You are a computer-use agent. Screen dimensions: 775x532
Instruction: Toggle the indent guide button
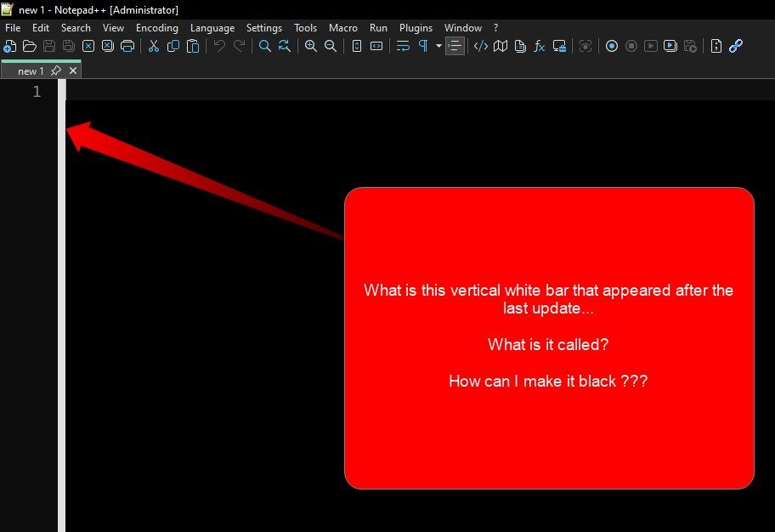455,46
